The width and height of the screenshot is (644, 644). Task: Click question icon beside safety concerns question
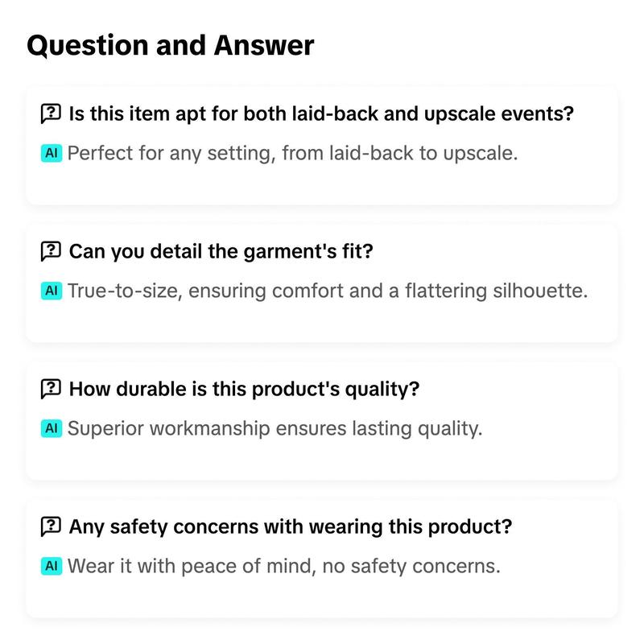click(51, 526)
